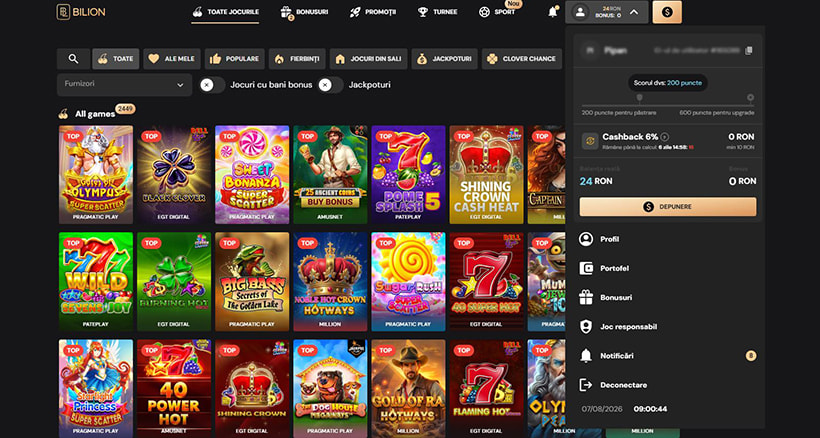Show Jocuri din sali category
Image resolution: width=820 pixels, height=438 pixels.
click(368, 59)
